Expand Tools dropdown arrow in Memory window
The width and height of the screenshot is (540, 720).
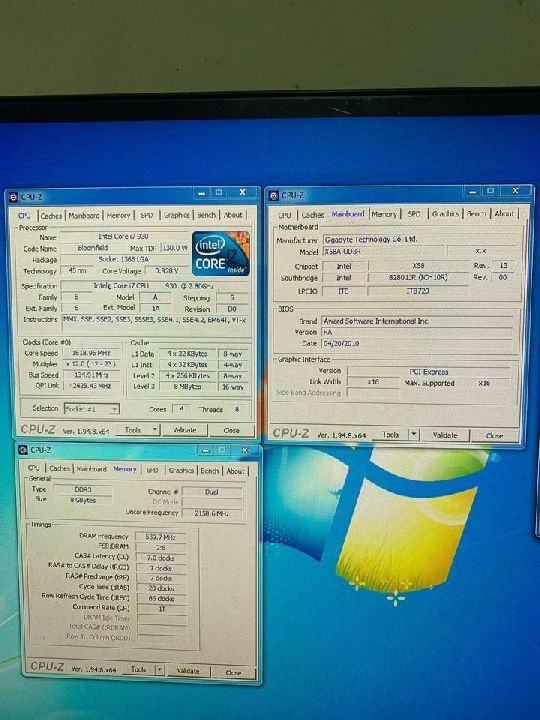[x=159, y=670]
